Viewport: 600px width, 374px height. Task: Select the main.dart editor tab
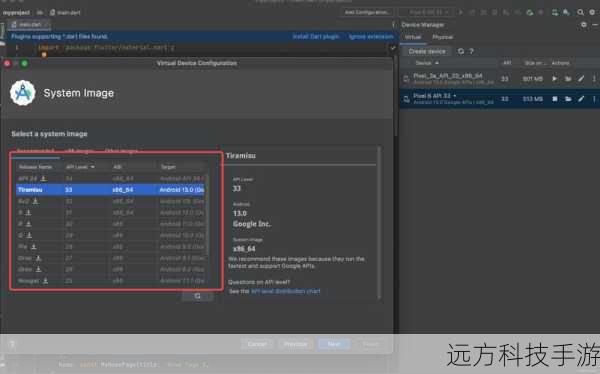30,24
